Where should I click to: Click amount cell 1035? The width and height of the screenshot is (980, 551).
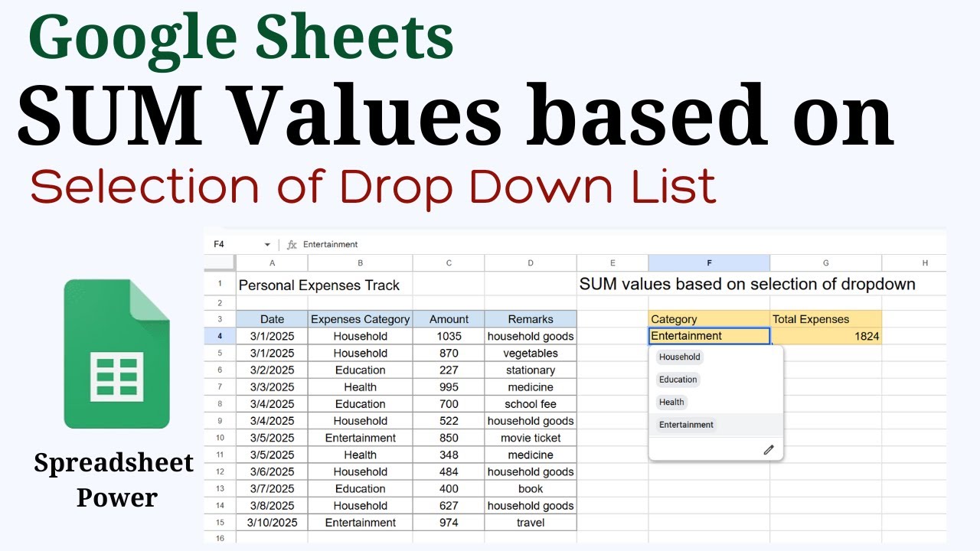click(x=449, y=336)
